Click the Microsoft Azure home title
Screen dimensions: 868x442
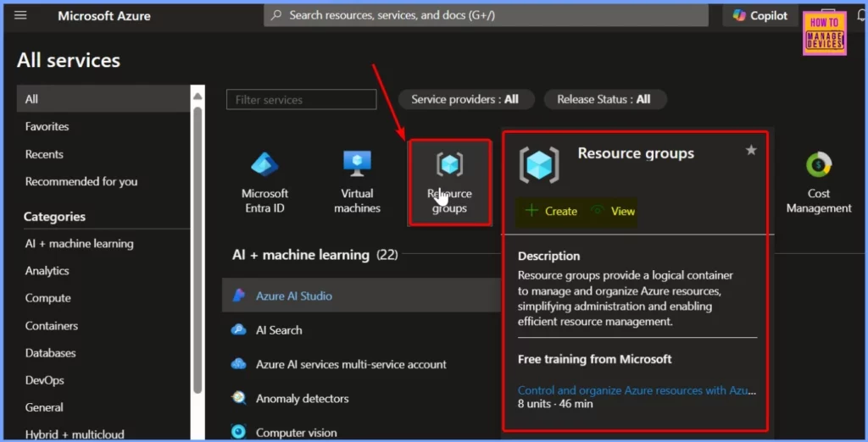coord(104,15)
